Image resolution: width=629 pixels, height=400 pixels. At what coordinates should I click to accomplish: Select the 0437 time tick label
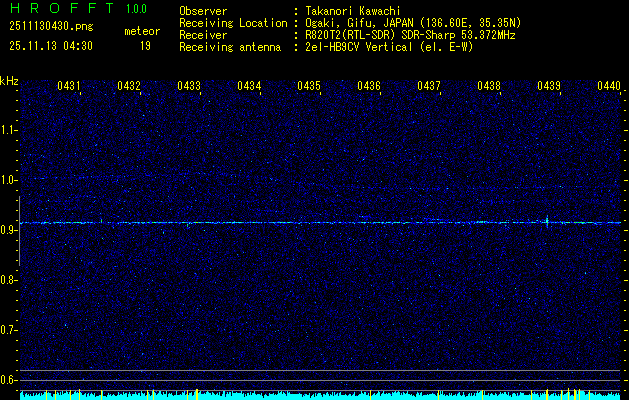click(429, 87)
